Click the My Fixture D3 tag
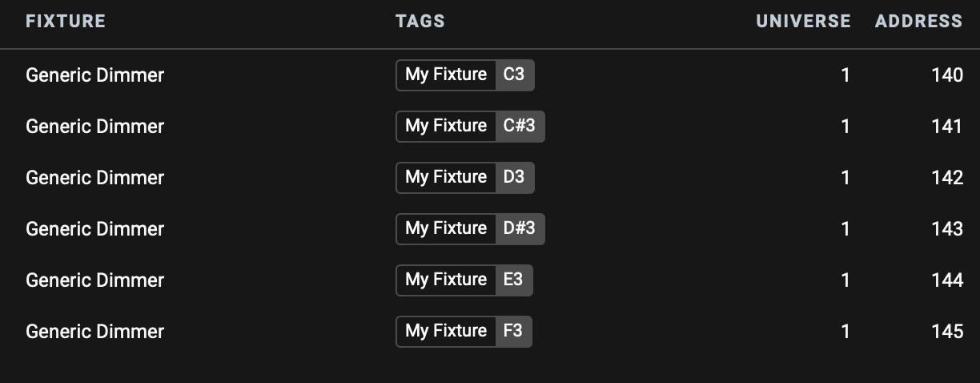Screen dimensions: 980x383 click(464, 178)
